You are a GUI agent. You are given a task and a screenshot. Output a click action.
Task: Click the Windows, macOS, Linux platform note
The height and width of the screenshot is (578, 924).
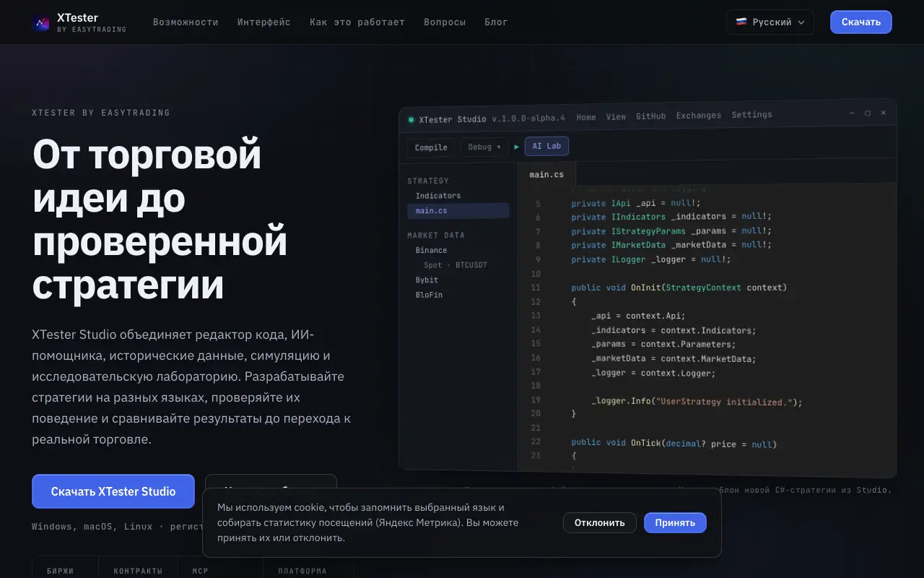[117, 527]
